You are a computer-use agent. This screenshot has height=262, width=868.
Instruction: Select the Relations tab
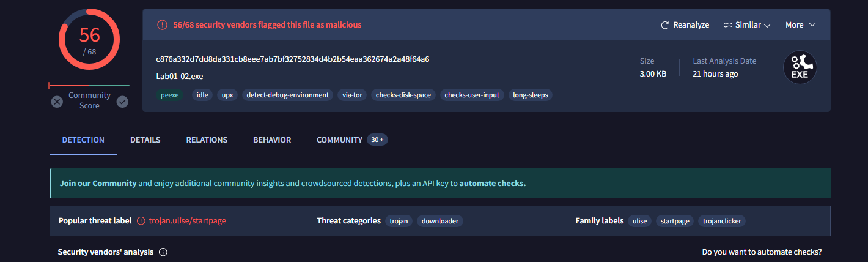[x=207, y=140]
